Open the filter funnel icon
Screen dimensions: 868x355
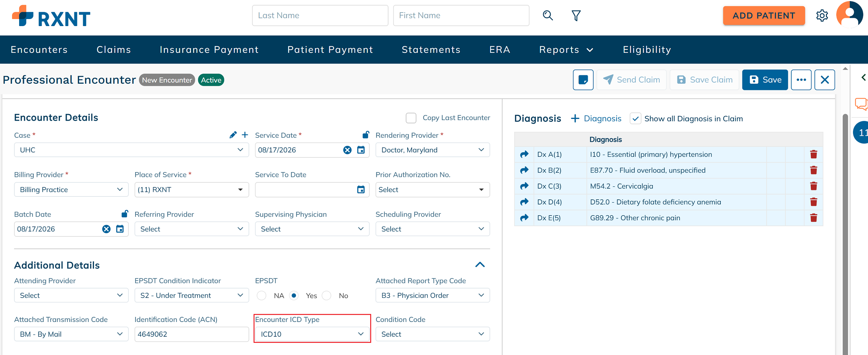pos(576,15)
